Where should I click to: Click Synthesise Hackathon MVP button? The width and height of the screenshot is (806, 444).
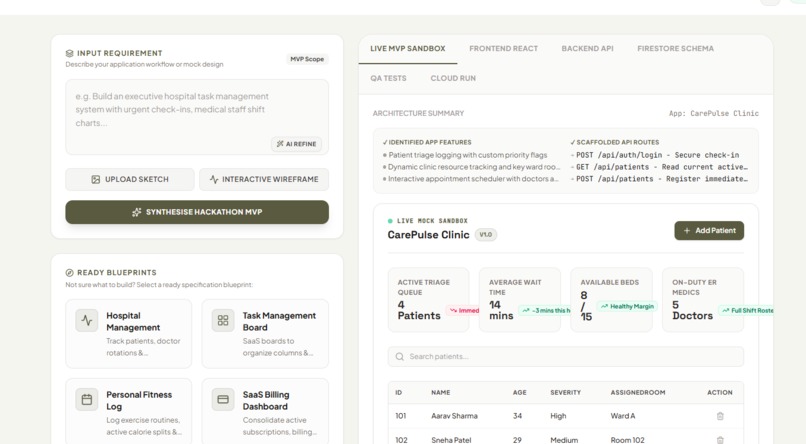point(197,212)
